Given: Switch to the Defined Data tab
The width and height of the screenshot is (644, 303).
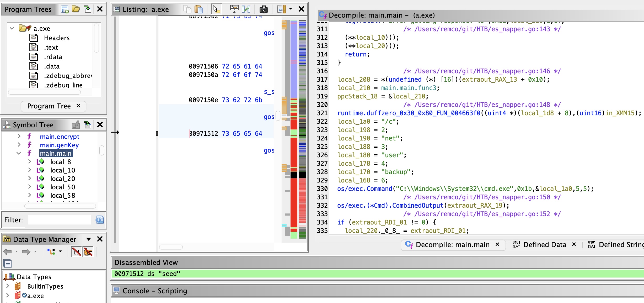Looking at the screenshot, I should coord(544,245).
